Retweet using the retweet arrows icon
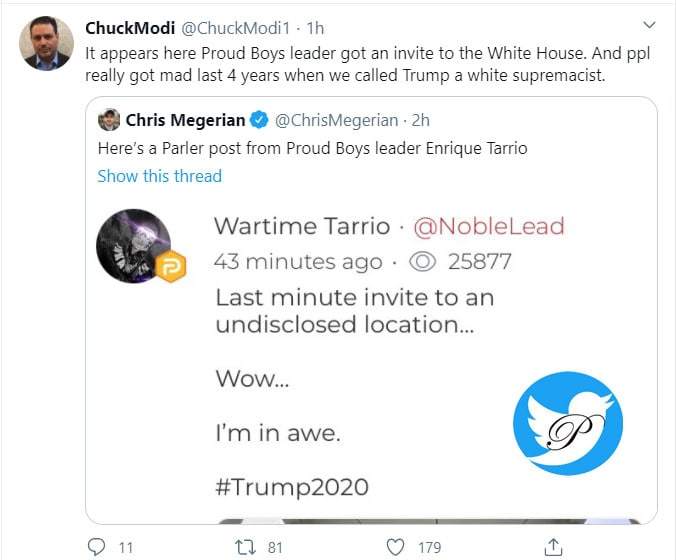Screen dimensions: 677x560 (x=245, y=547)
